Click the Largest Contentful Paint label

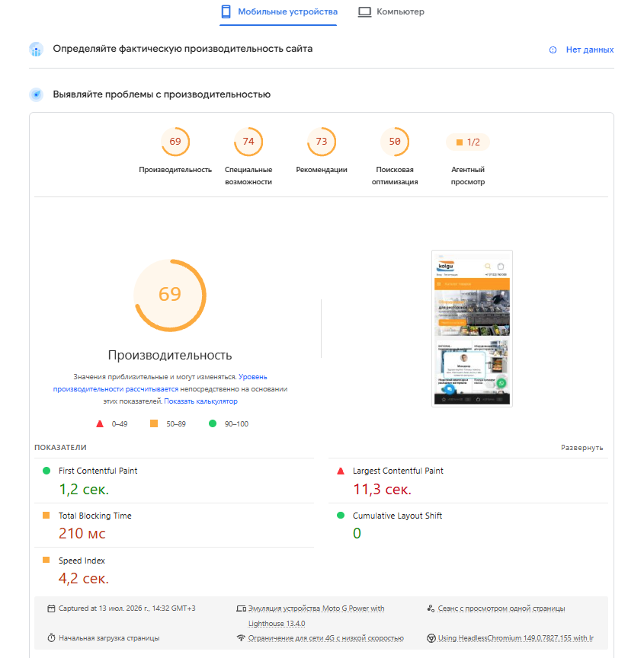point(398,471)
